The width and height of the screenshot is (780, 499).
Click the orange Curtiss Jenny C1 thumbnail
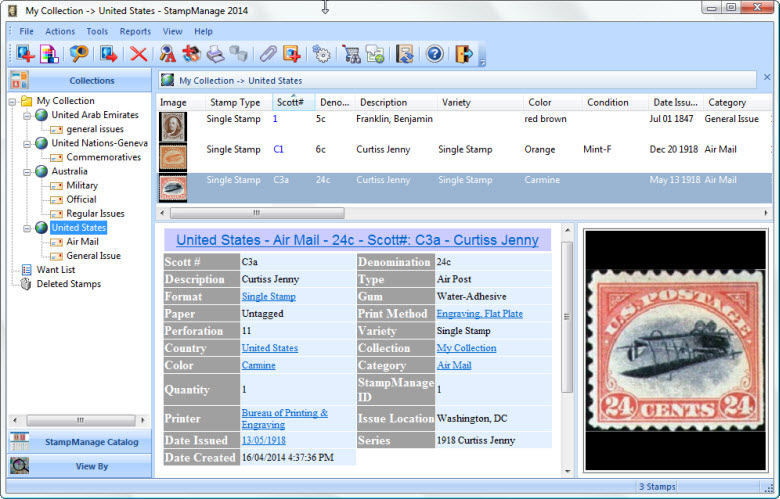point(173,157)
